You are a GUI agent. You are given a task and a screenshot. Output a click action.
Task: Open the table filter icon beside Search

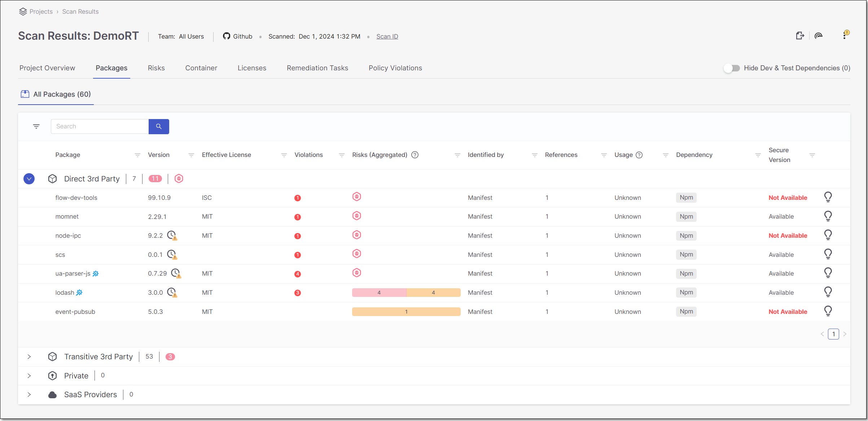click(x=36, y=126)
